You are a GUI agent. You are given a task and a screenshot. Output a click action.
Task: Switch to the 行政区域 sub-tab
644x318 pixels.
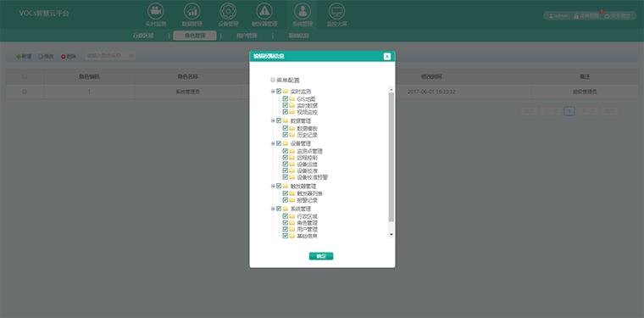(143, 36)
